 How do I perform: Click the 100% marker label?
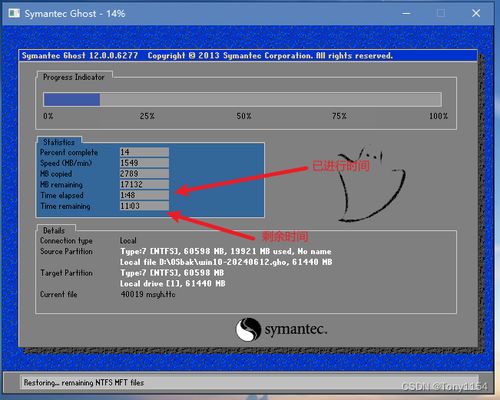pyautogui.click(x=438, y=116)
